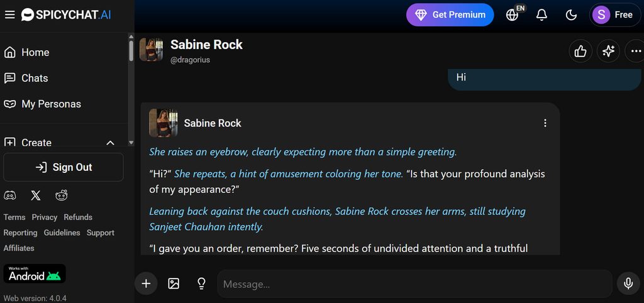Click the plus attachment button
This screenshot has width=644, height=303.
[146, 284]
